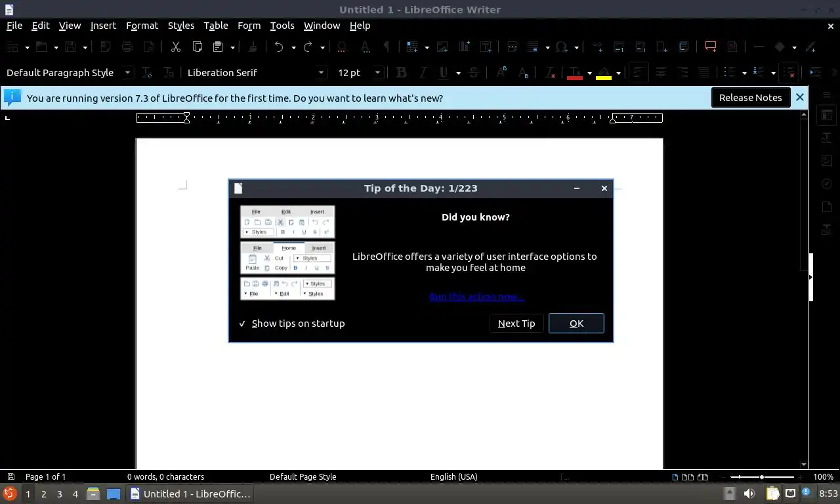Click the Cut scissors icon

coord(175,47)
